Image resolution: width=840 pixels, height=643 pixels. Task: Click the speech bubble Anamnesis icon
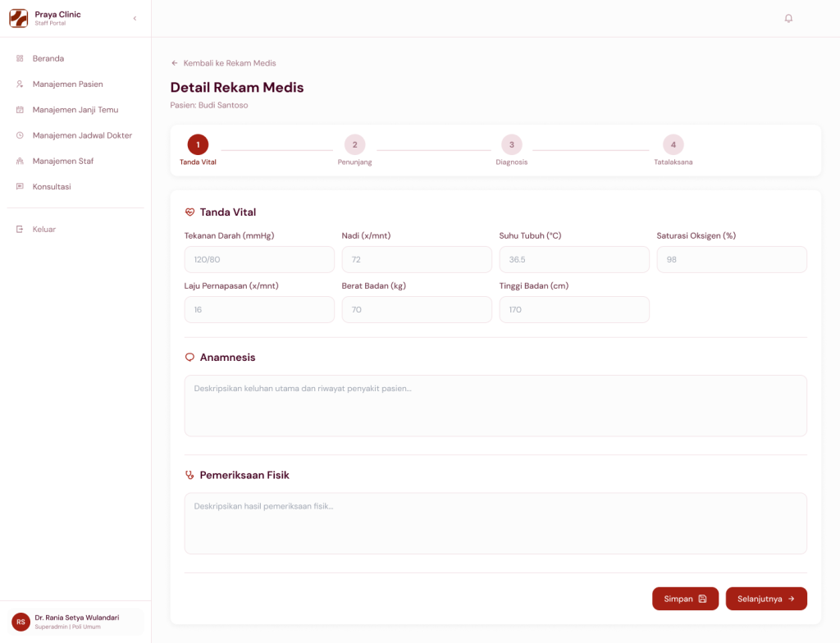189,358
